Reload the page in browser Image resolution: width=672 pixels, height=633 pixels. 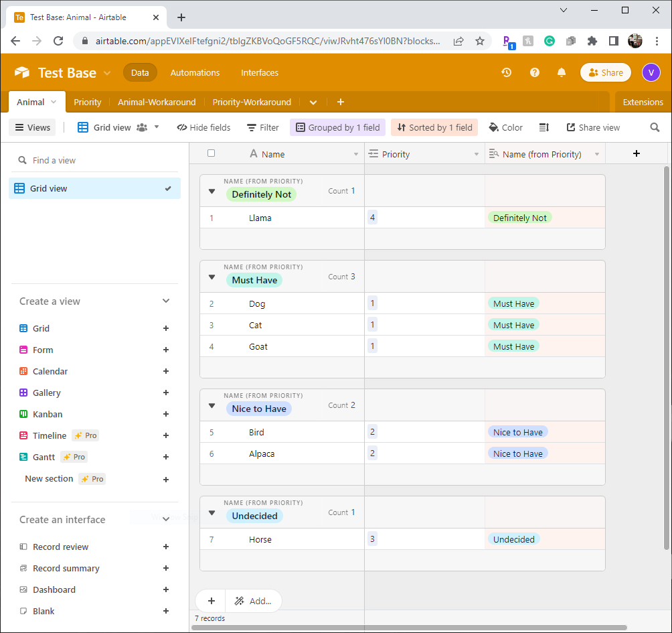pyautogui.click(x=58, y=41)
